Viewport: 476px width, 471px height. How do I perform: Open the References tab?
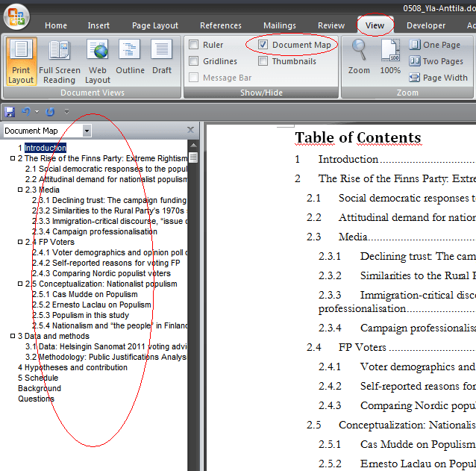221,25
